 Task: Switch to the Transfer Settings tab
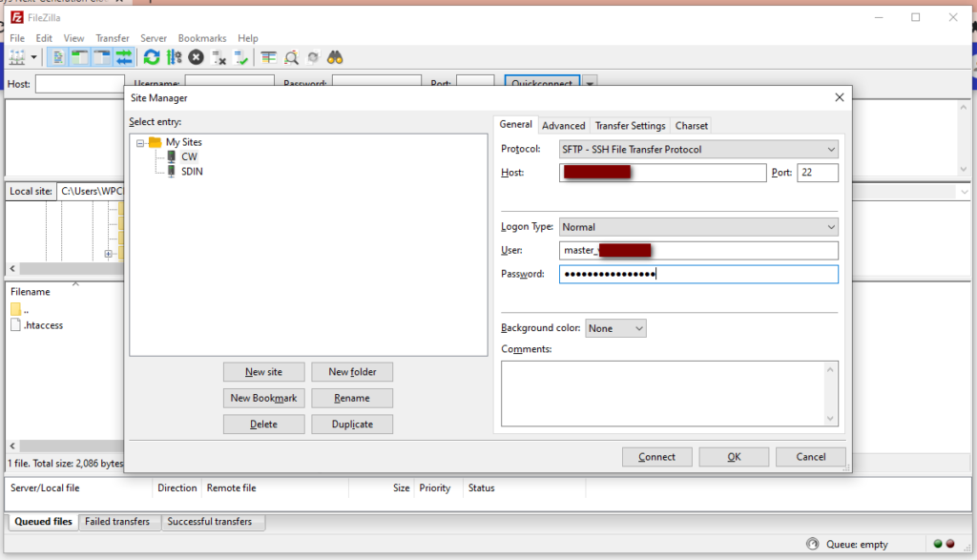tap(630, 126)
